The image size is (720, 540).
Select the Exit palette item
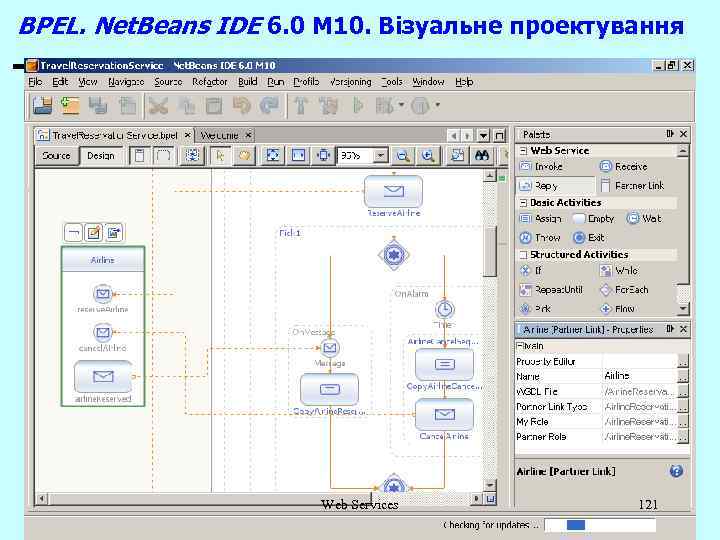pyautogui.click(x=589, y=237)
